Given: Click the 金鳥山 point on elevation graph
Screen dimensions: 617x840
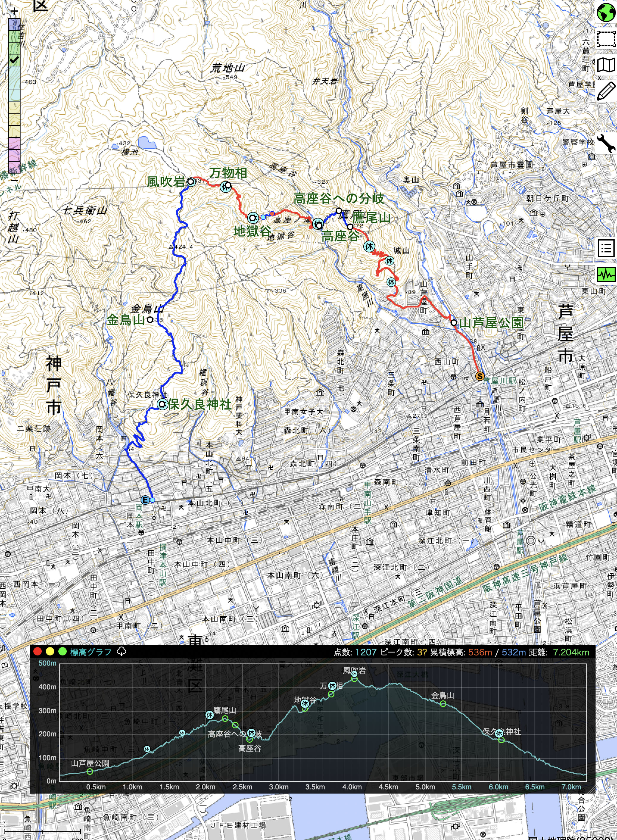Looking at the screenshot, I should point(443,704).
